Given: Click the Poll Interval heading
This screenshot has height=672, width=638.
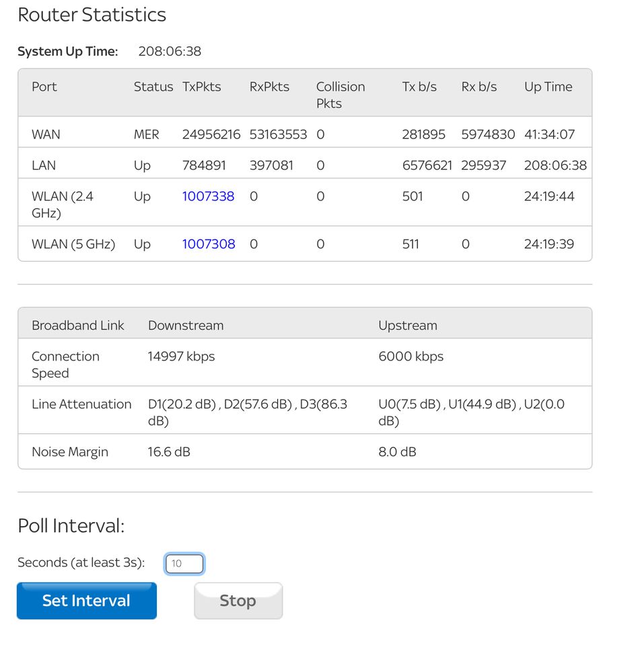Looking at the screenshot, I should tap(71, 526).
